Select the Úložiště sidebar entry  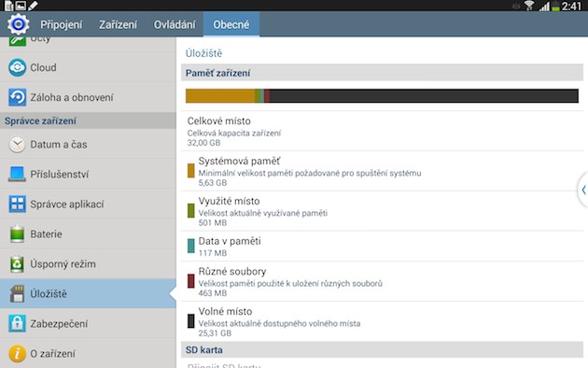tap(88, 293)
